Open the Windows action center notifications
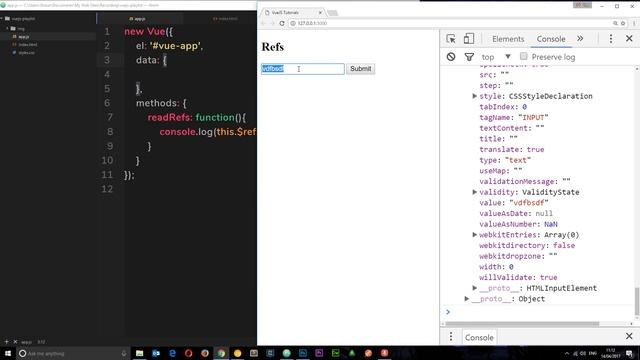The width and height of the screenshot is (640, 360). [629, 353]
